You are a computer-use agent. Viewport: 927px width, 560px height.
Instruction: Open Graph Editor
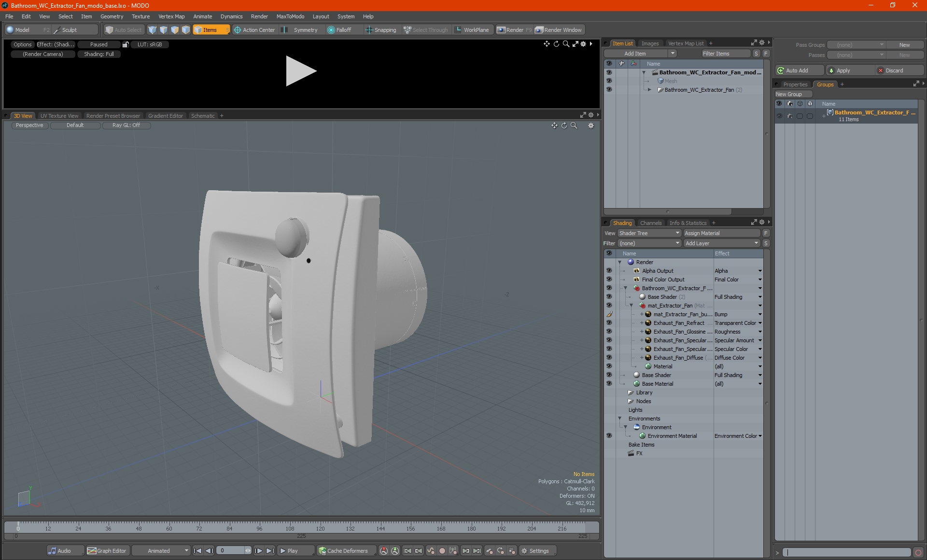pos(107,551)
